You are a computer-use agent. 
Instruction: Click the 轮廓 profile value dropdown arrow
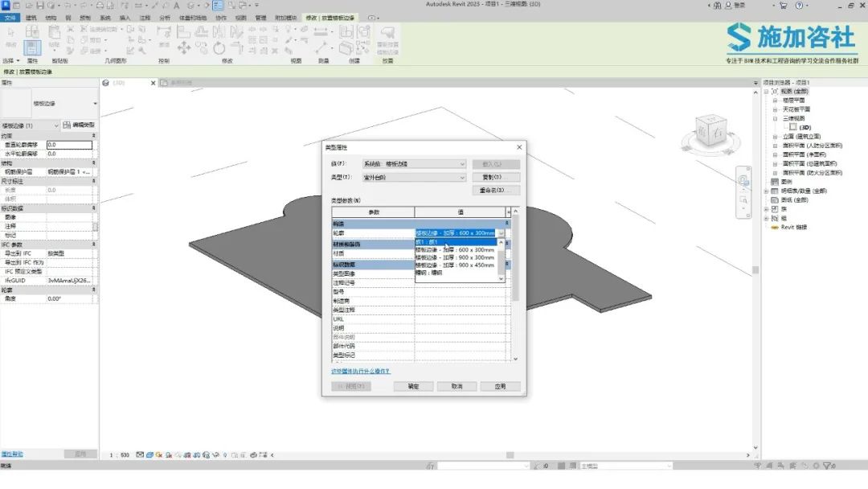pyautogui.click(x=501, y=233)
